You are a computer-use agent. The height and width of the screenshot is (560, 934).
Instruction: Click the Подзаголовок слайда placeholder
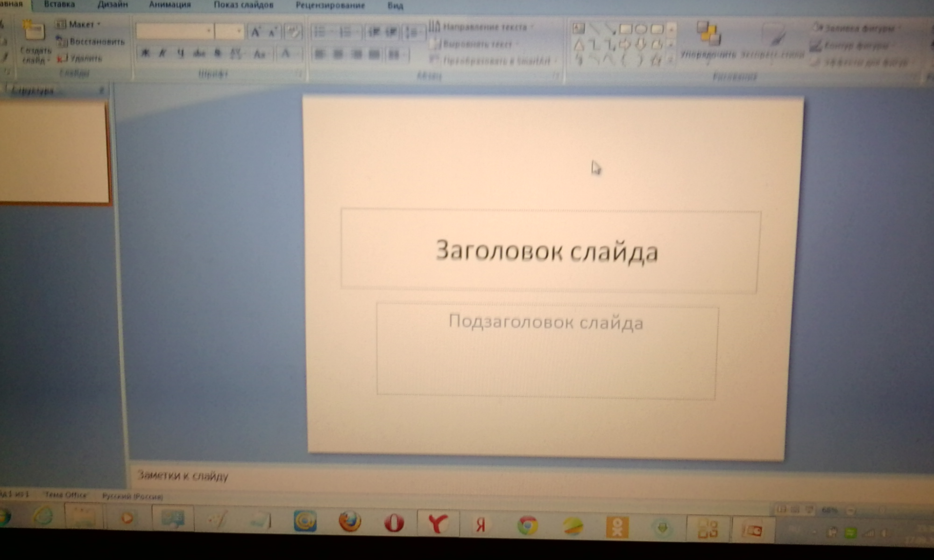[x=546, y=351]
